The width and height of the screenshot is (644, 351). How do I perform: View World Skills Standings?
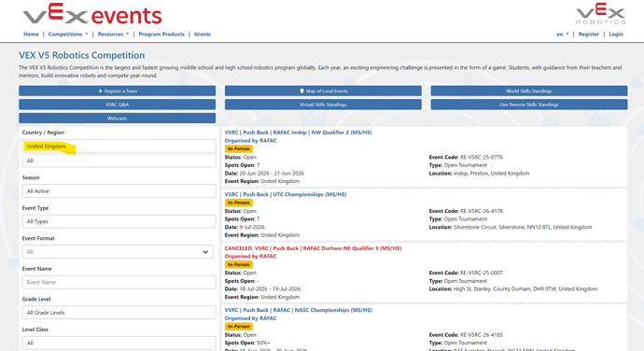tap(529, 91)
